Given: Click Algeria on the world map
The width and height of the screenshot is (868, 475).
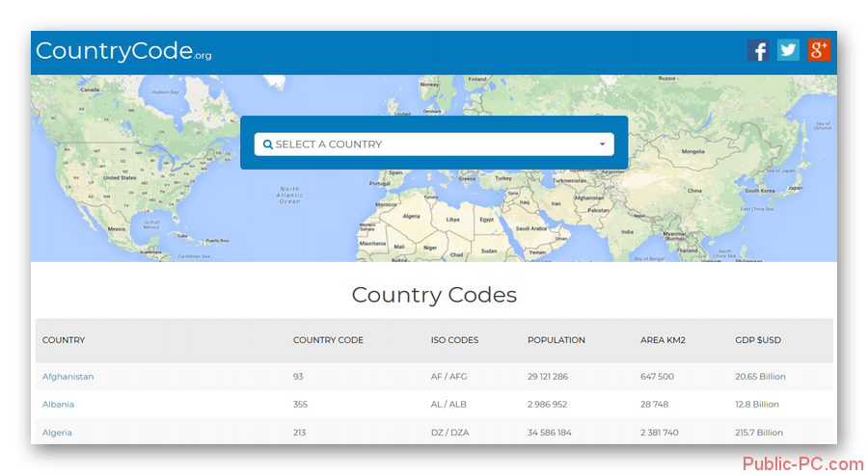Looking at the screenshot, I should pyautogui.click(x=412, y=218).
